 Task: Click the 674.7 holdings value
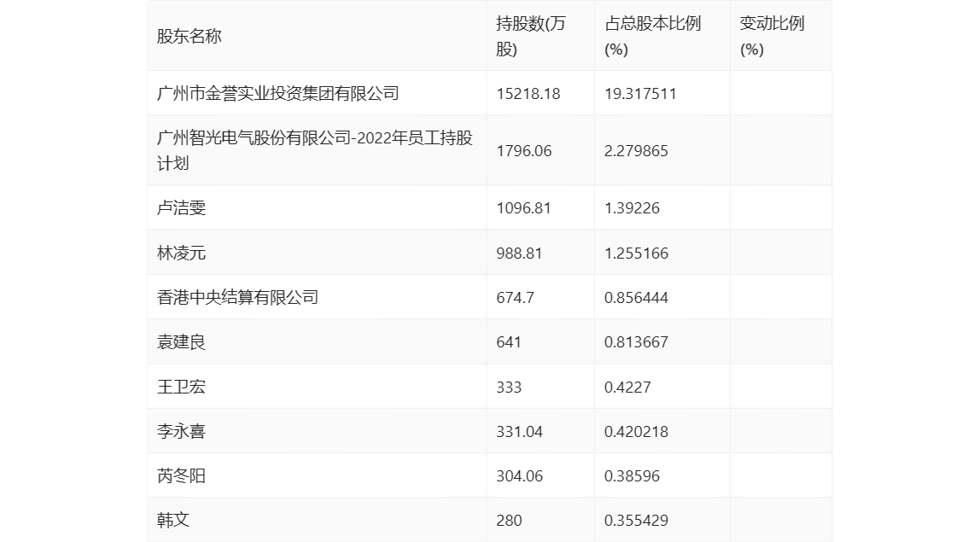coord(515,298)
